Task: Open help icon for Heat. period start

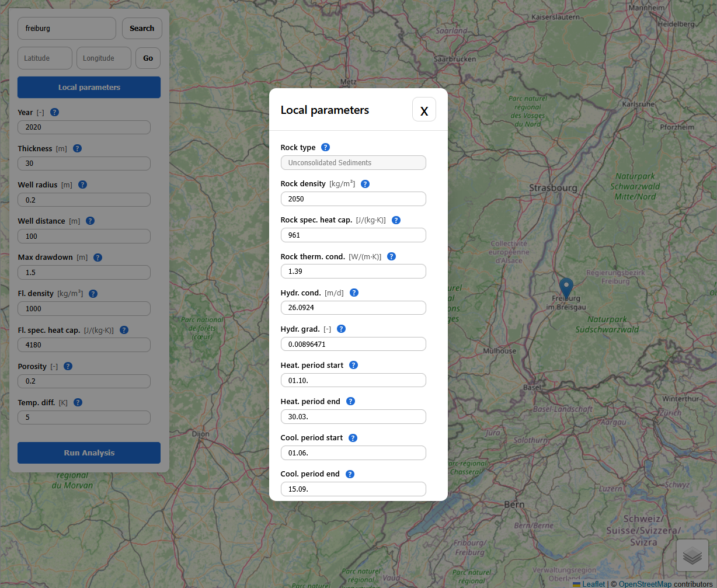Action: pyautogui.click(x=354, y=365)
